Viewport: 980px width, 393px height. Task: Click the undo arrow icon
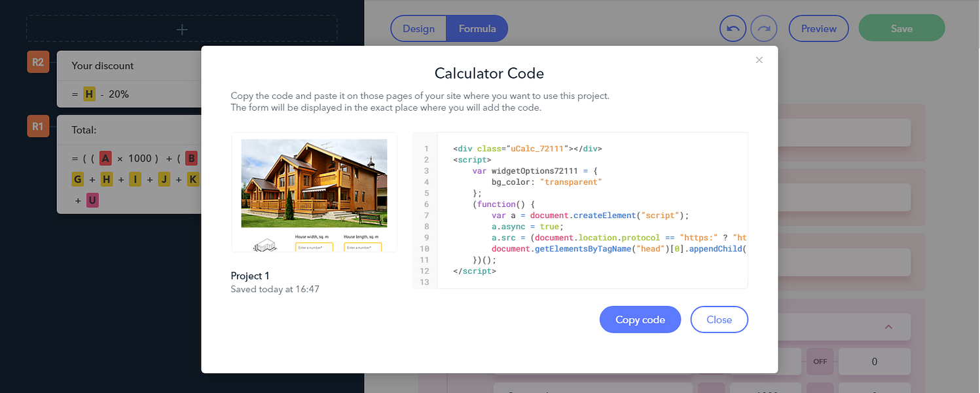click(x=733, y=29)
